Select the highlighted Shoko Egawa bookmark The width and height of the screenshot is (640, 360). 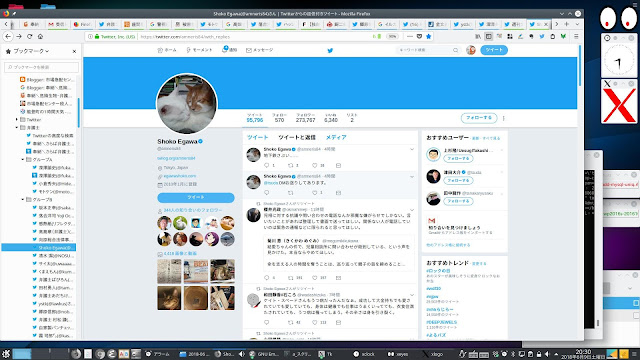point(39,247)
